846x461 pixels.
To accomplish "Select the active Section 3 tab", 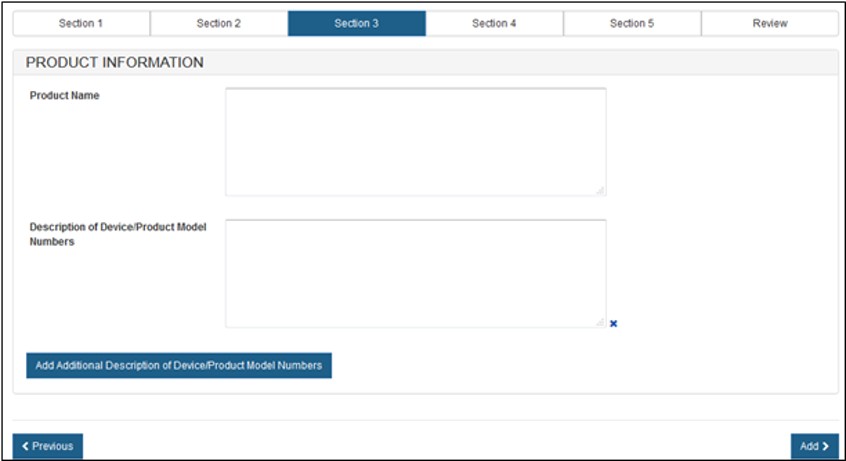I will coord(356,23).
